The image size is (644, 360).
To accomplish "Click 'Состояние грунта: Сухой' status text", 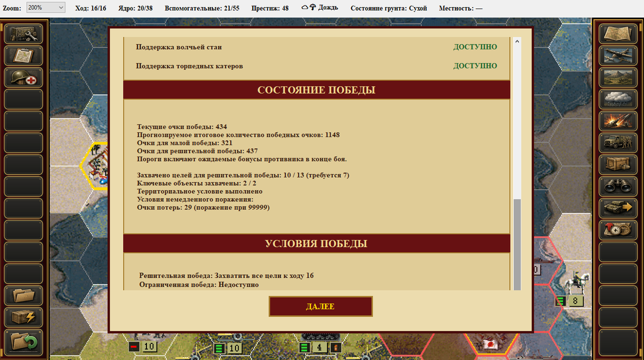I will click(389, 8).
